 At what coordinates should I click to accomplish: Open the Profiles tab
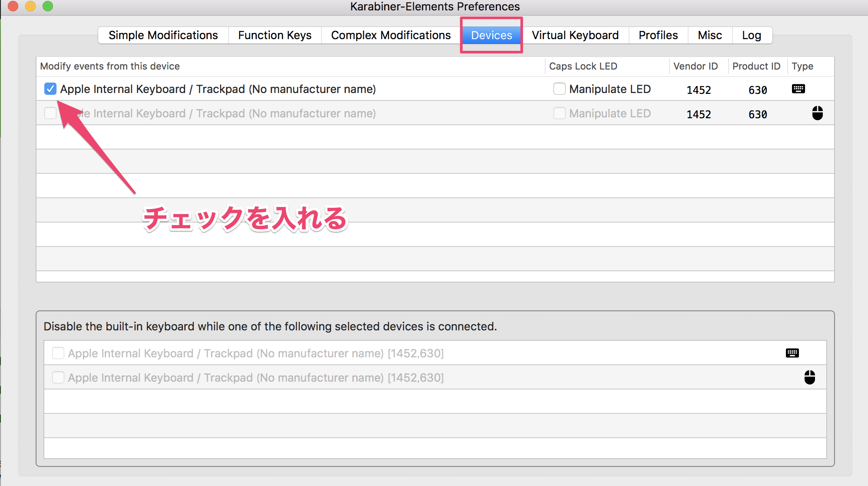click(x=658, y=35)
